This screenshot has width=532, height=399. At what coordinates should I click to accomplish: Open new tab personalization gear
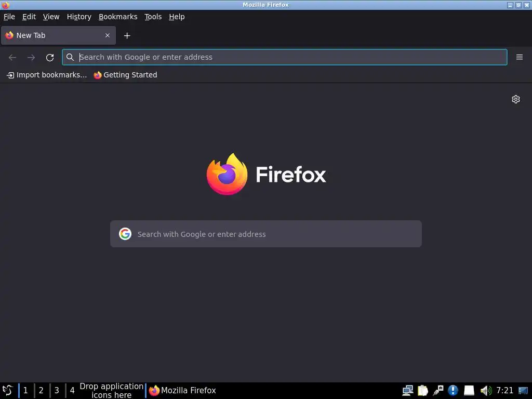click(516, 99)
